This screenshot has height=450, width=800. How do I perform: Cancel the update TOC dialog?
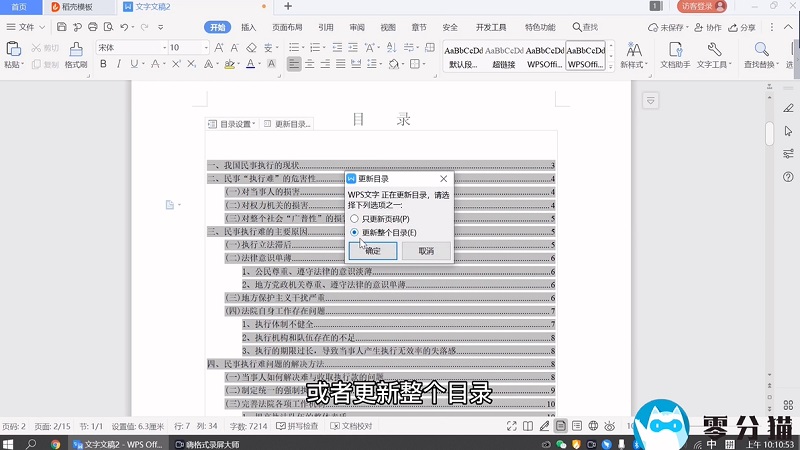tap(426, 251)
